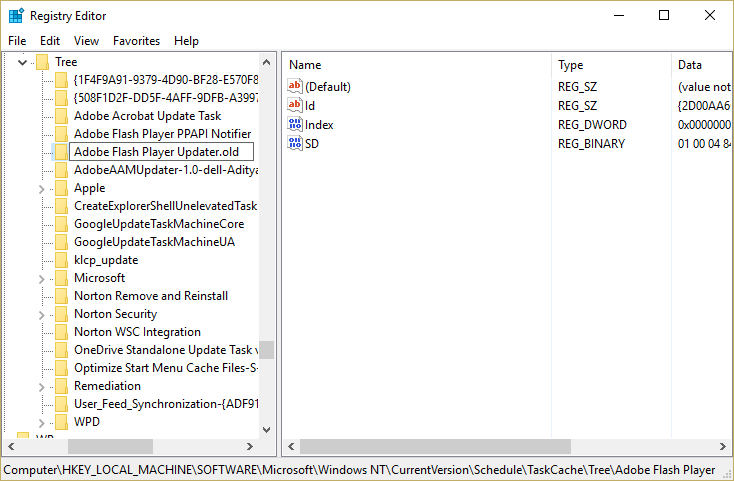
Task: Click the Index DWORD value icon
Action: 295,125
